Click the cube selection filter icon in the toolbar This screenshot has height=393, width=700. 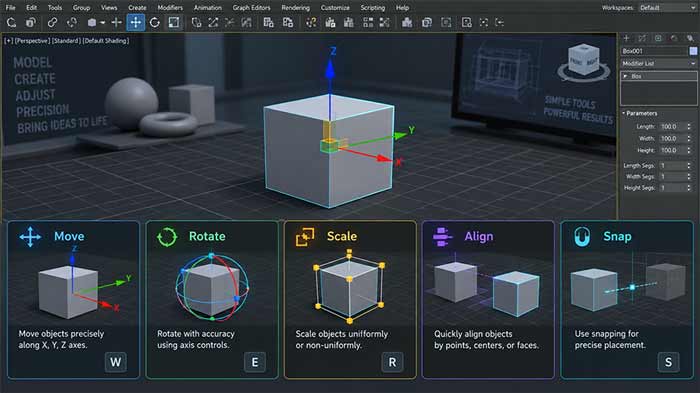(92, 22)
